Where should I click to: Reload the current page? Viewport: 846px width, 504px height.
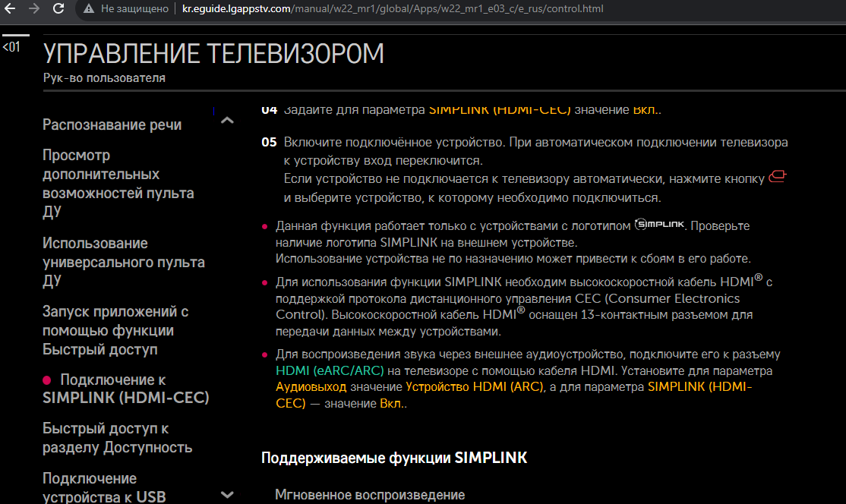pos(58,10)
